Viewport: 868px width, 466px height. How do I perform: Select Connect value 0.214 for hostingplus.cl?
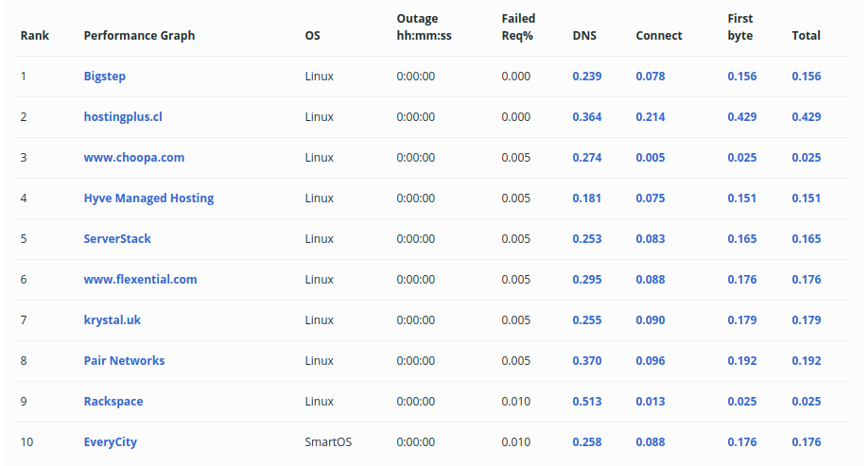pyautogui.click(x=651, y=117)
